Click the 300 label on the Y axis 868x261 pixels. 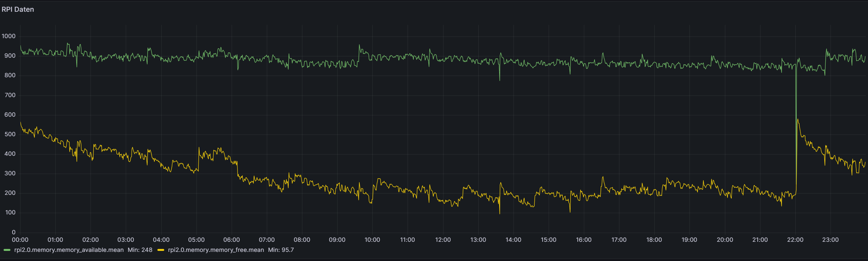tap(10, 173)
